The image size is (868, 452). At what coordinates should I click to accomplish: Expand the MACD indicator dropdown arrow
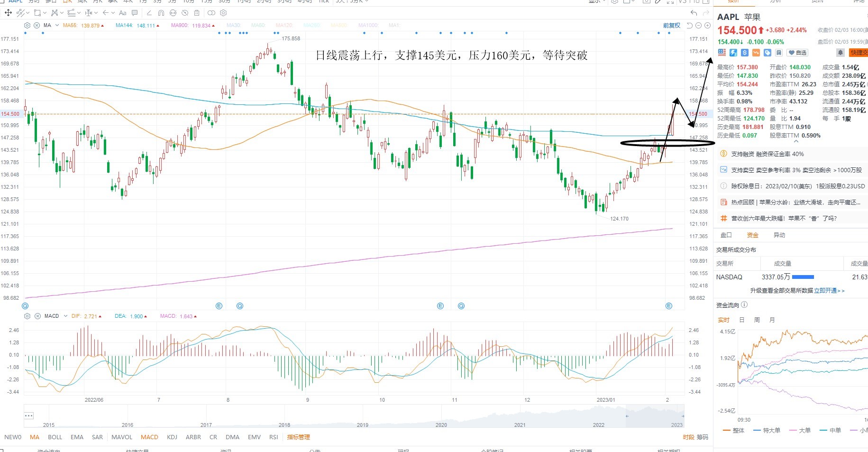click(65, 316)
